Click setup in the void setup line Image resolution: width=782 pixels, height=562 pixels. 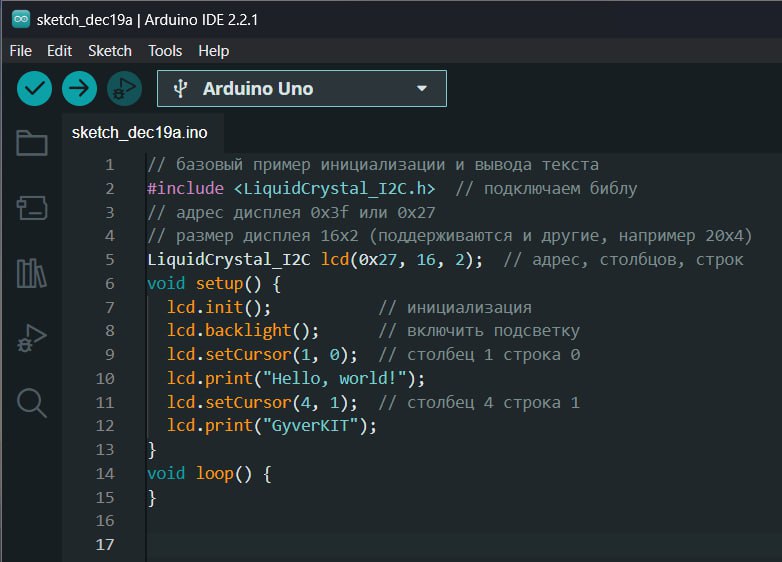click(219, 284)
